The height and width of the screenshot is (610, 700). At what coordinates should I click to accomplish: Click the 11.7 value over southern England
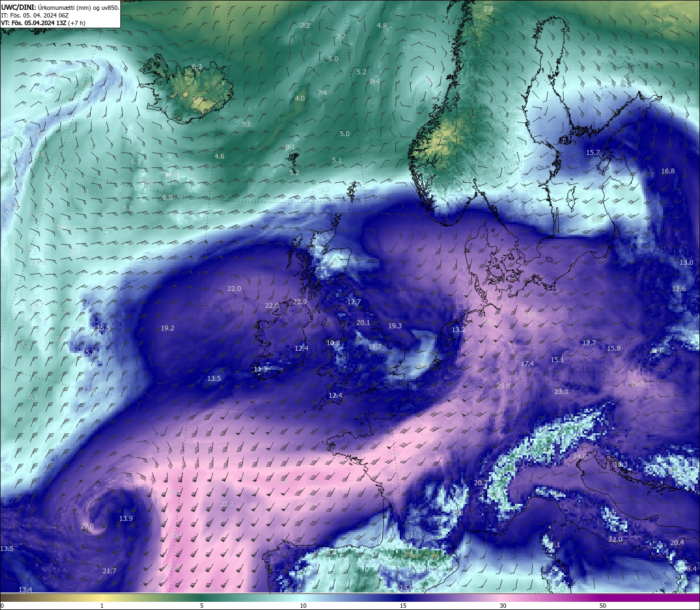(x=375, y=347)
